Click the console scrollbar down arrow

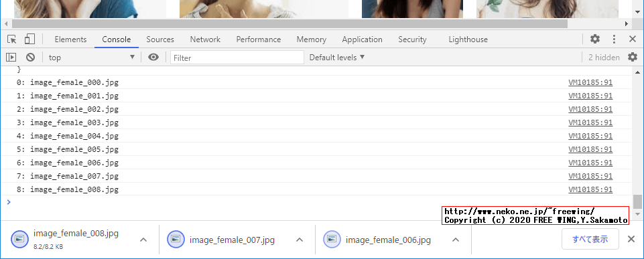click(637, 214)
